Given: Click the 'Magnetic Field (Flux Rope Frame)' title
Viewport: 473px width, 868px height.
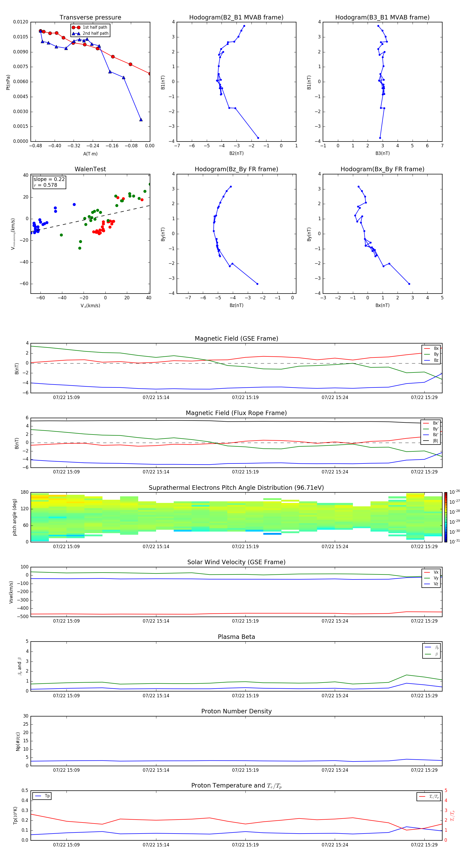Looking at the screenshot, I should click(236, 413).
